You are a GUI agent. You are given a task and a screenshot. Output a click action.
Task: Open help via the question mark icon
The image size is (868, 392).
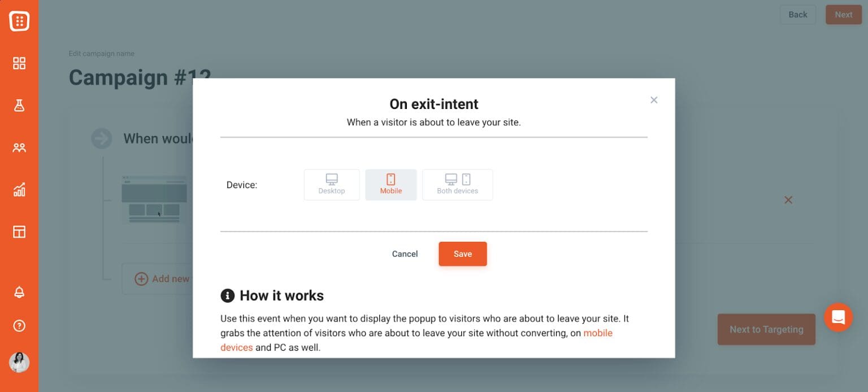[x=19, y=325]
